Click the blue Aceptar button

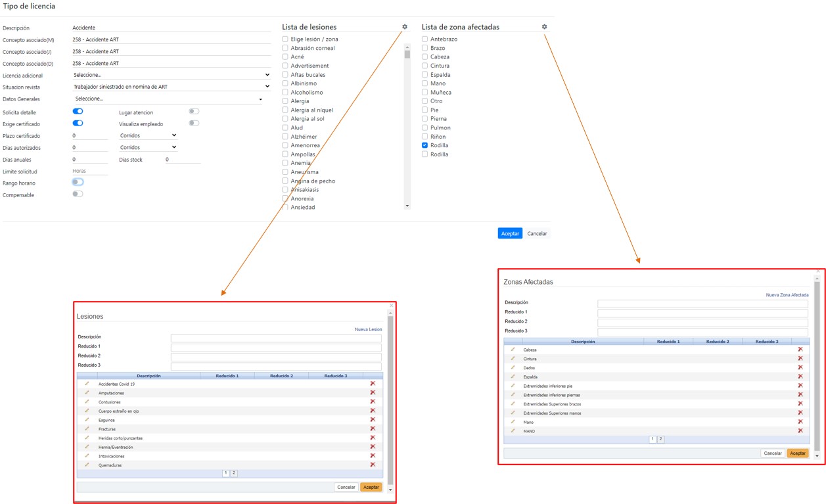click(x=509, y=233)
